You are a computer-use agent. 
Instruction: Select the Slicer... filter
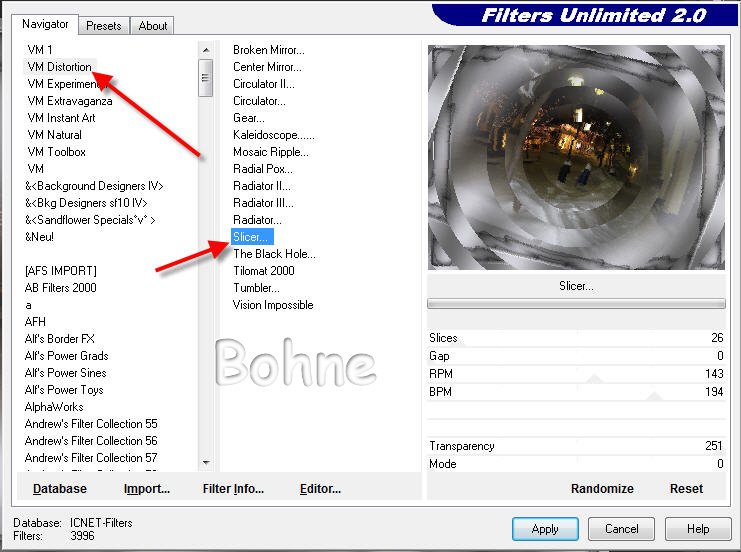point(251,237)
